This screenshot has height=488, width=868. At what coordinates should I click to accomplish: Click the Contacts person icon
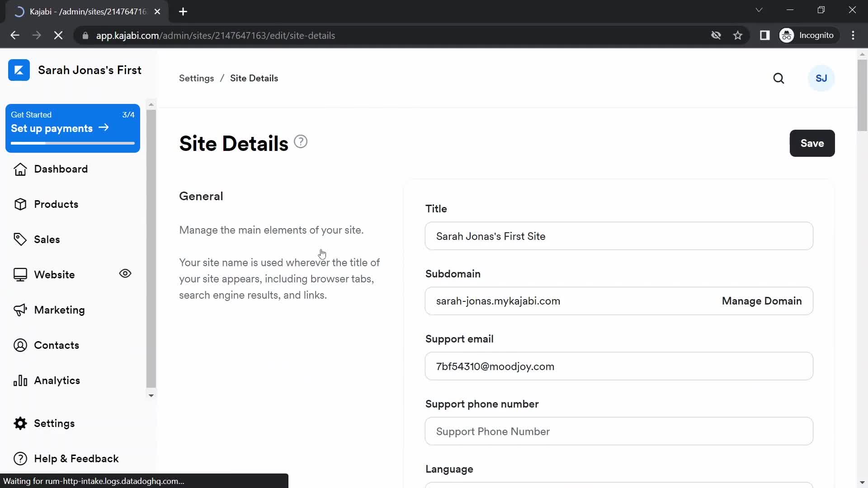[x=20, y=345]
